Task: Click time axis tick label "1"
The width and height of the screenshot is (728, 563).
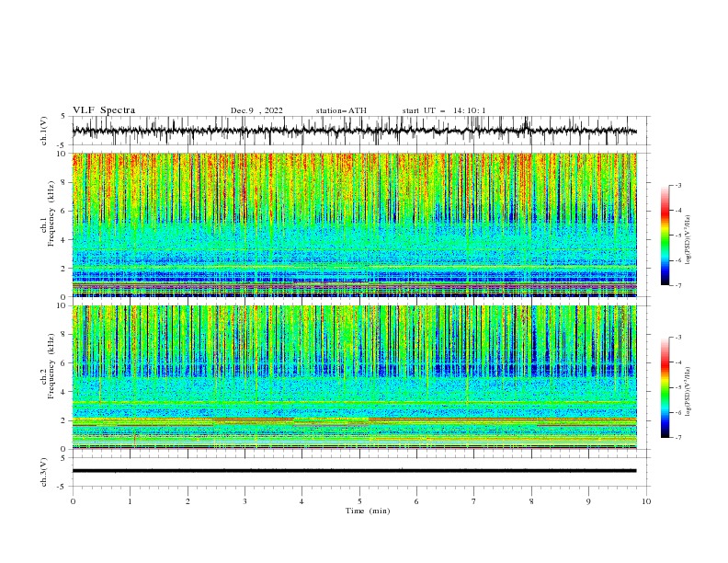Action: pos(130,501)
